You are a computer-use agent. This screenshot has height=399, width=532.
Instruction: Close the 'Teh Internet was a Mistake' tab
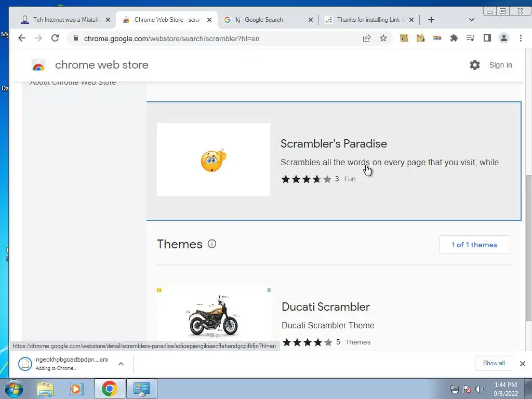coord(108,20)
